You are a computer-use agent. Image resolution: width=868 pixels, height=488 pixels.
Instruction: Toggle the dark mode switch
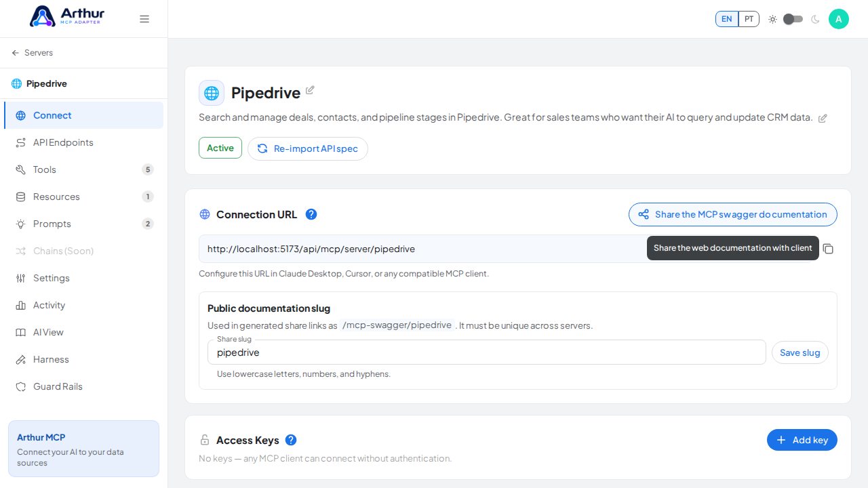pos(793,19)
